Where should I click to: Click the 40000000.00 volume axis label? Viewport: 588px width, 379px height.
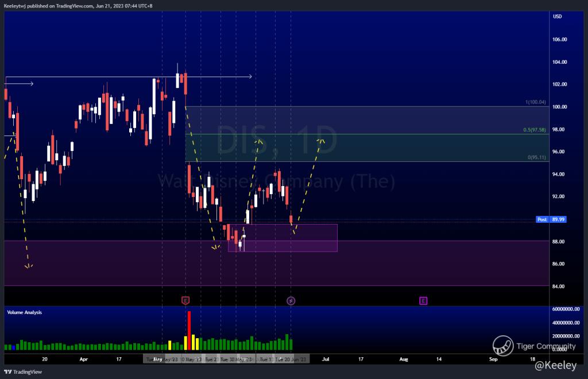[566, 323]
